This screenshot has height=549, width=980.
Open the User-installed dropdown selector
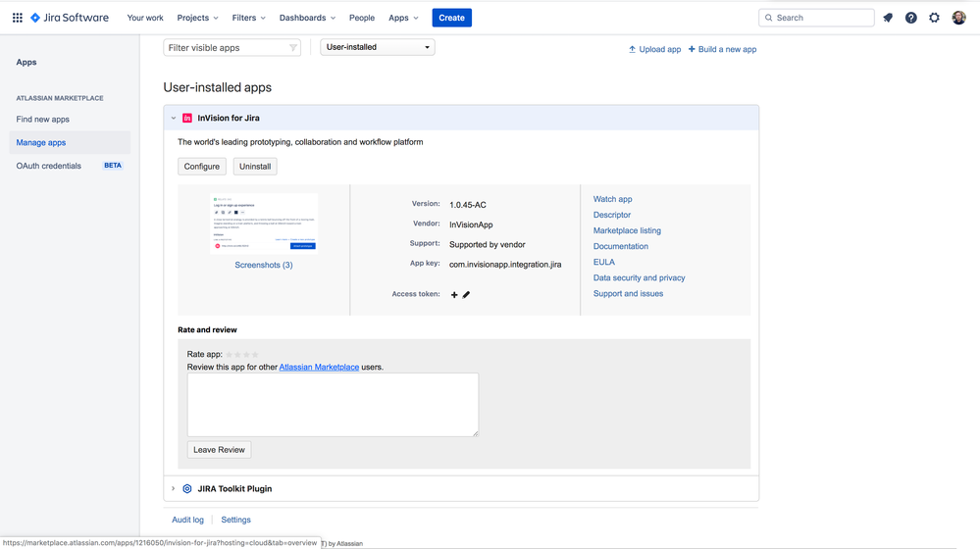(378, 47)
